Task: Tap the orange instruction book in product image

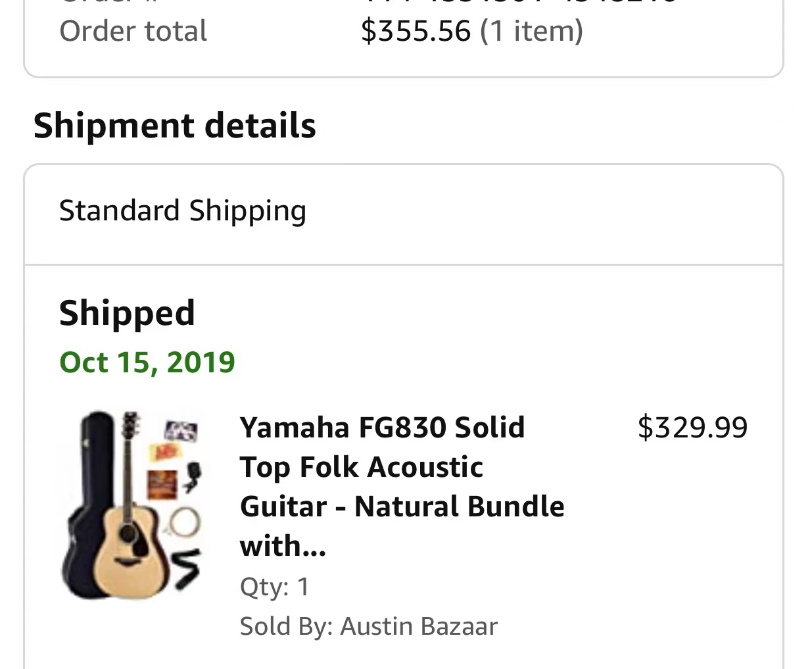Action: 162,485
